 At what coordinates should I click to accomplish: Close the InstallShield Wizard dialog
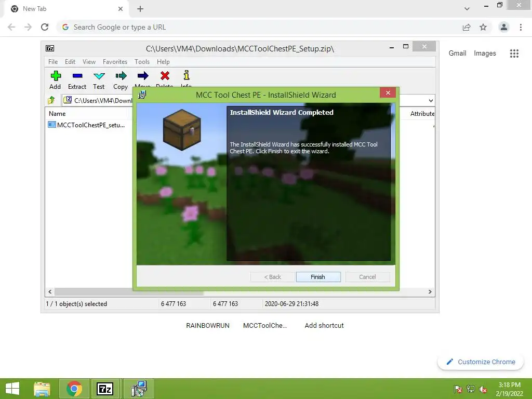pos(388,92)
